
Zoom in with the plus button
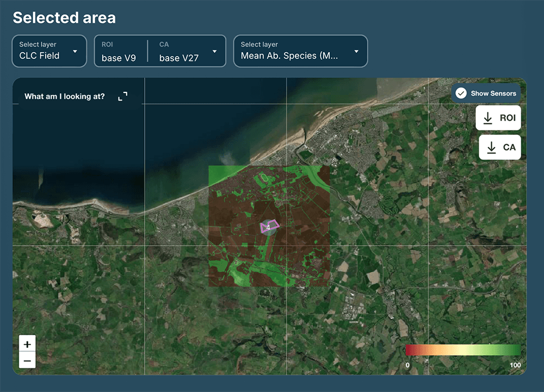(27, 344)
